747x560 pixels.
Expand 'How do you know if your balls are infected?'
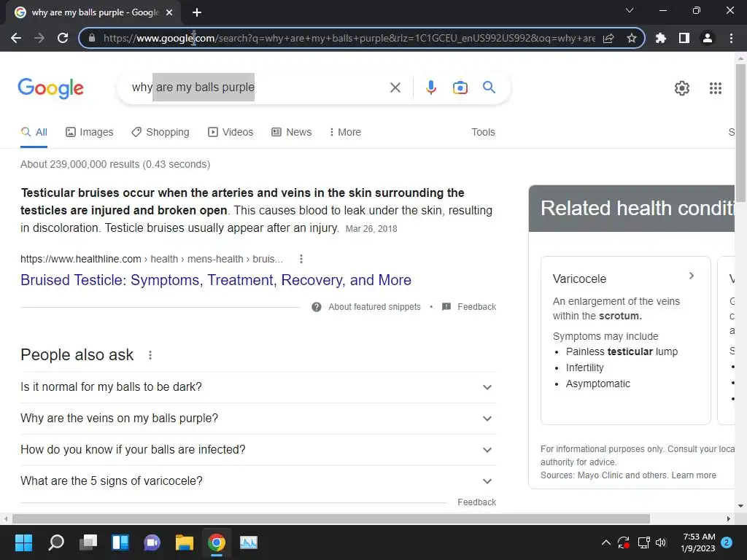[x=258, y=450]
